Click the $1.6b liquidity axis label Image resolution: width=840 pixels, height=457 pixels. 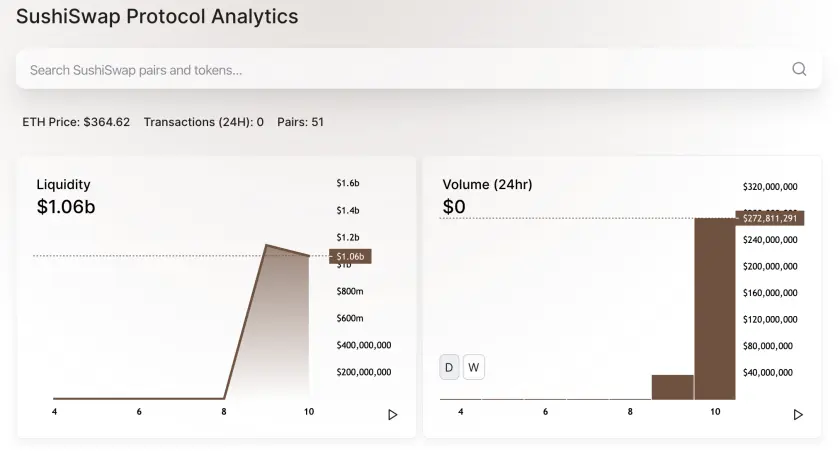click(x=348, y=183)
